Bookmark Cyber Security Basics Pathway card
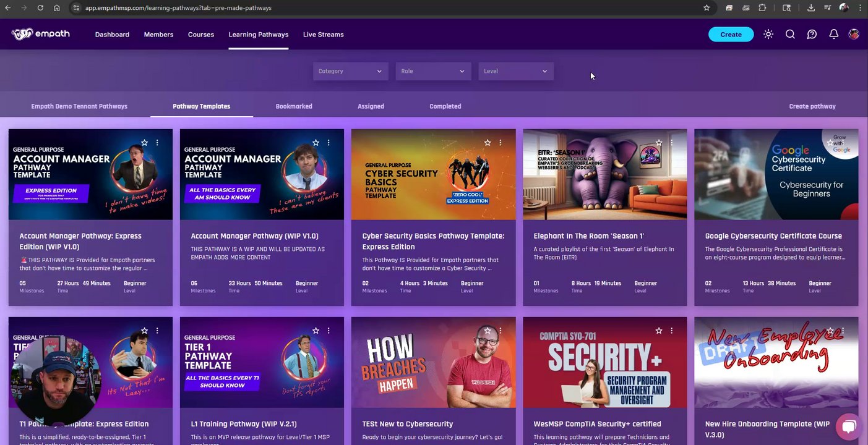Screen dimensions: 868x445 pyautogui.click(x=488, y=143)
